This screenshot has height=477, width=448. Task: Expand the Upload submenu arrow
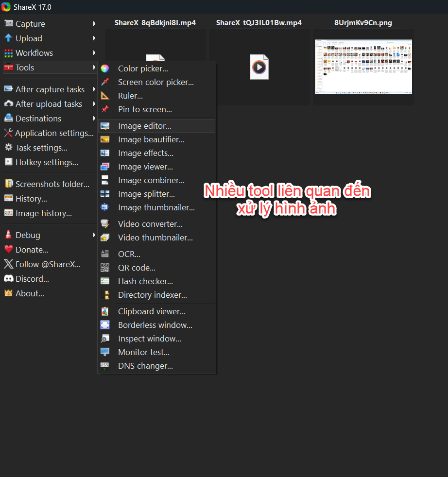tap(94, 38)
